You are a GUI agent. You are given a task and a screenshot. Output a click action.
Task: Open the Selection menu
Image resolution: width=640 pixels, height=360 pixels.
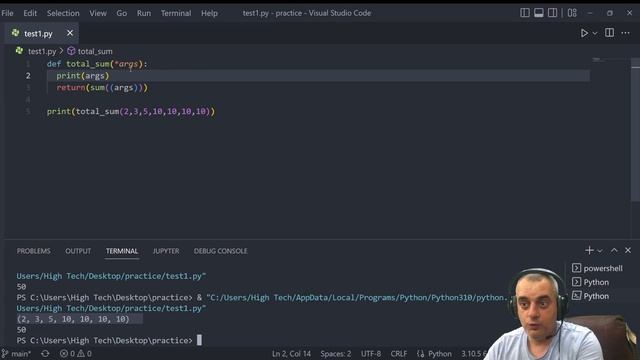coord(63,13)
